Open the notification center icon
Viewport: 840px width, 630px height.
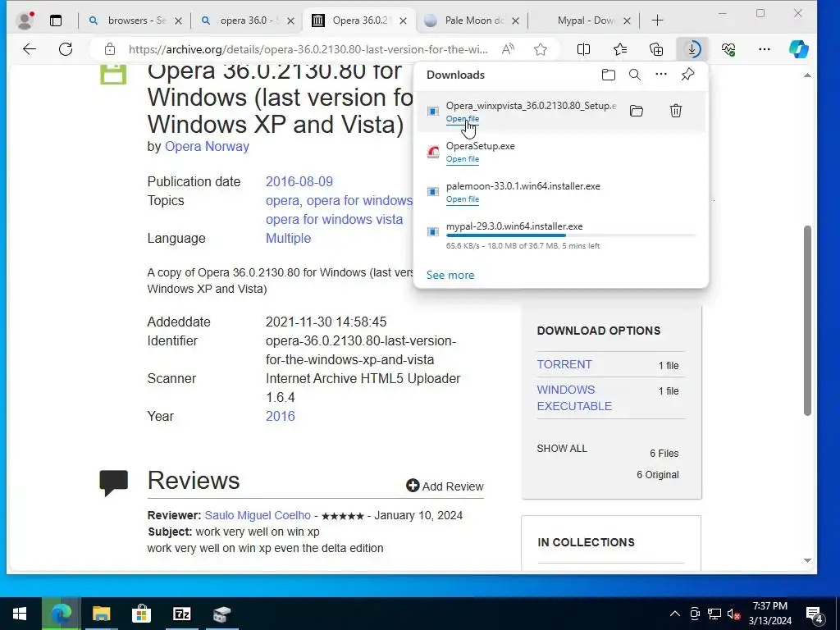click(815, 614)
